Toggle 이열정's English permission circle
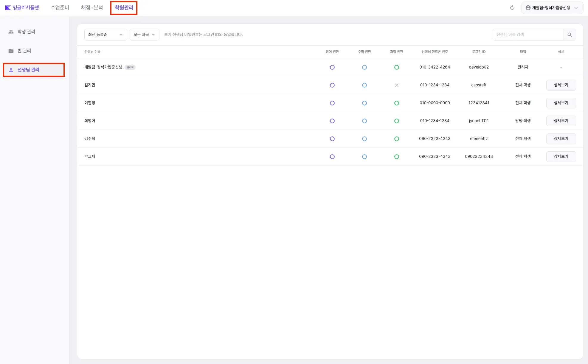The height and width of the screenshot is (364, 588). tap(332, 103)
